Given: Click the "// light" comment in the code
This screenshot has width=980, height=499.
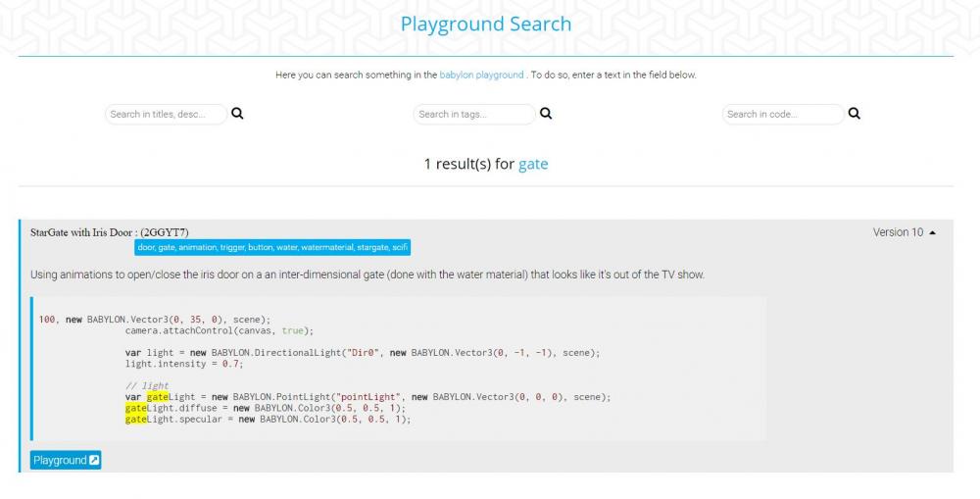Looking at the screenshot, I should coord(147,385).
